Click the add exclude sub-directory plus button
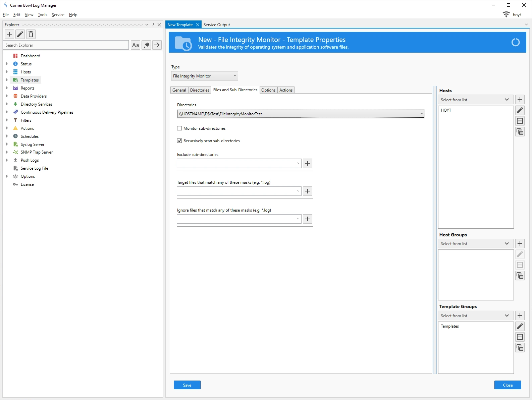This screenshot has height=400, width=532. coord(308,163)
